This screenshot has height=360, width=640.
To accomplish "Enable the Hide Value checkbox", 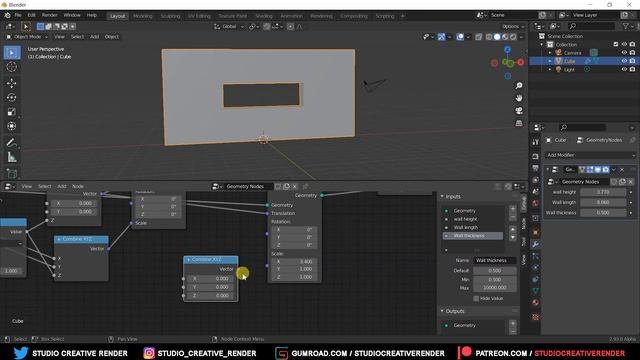I will point(476,298).
